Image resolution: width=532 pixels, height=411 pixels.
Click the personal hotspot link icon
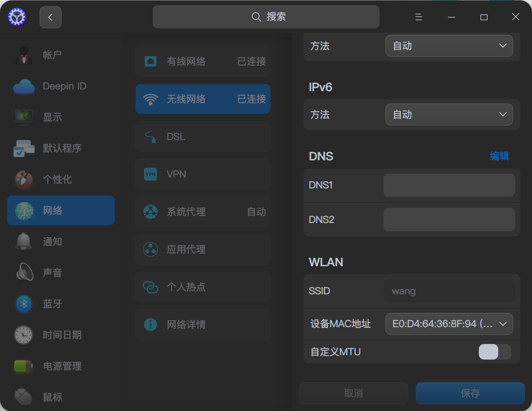(151, 287)
